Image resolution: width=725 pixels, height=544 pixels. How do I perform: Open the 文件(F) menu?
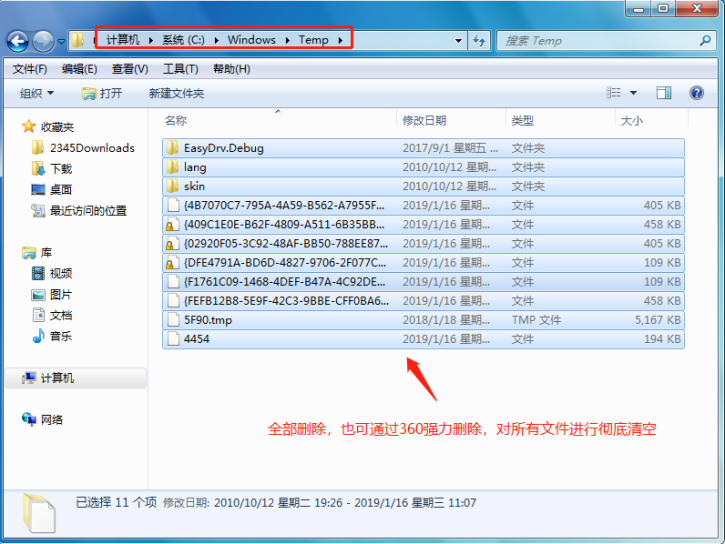coord(30,69)
